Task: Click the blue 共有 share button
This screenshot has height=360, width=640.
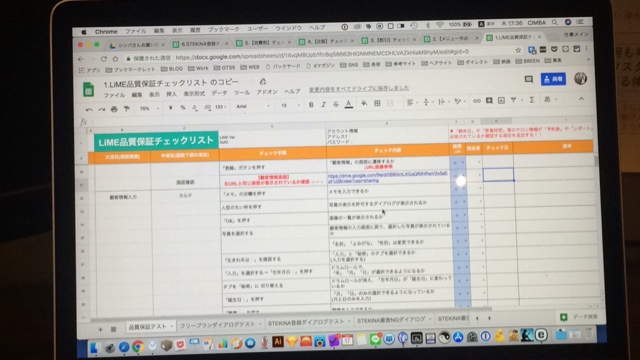Action: tap(553, 79)
